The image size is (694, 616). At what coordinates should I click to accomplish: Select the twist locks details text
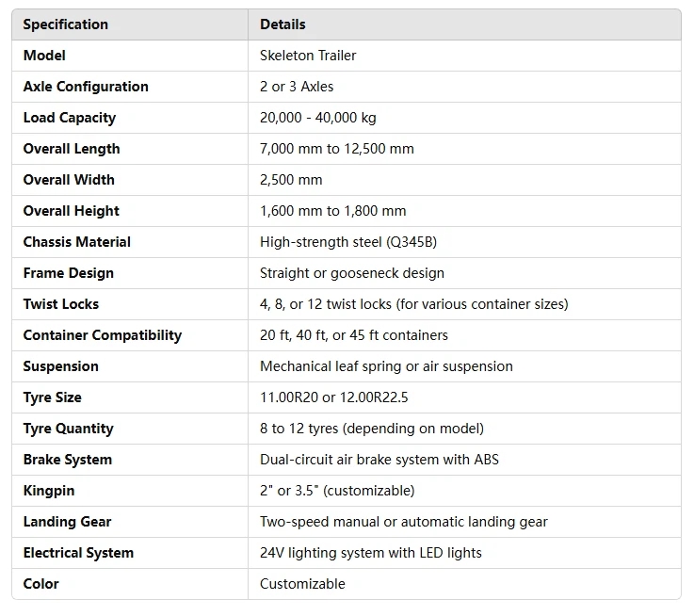point(413,304)
